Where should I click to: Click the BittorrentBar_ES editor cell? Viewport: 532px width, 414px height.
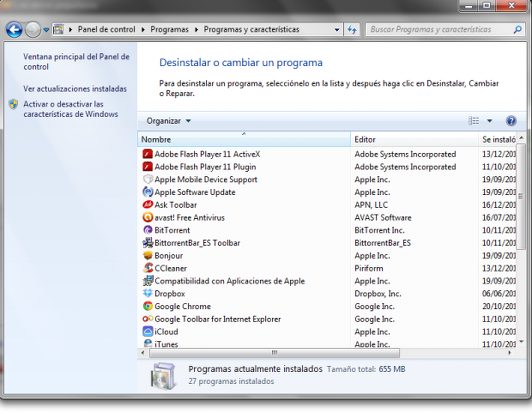382,243
